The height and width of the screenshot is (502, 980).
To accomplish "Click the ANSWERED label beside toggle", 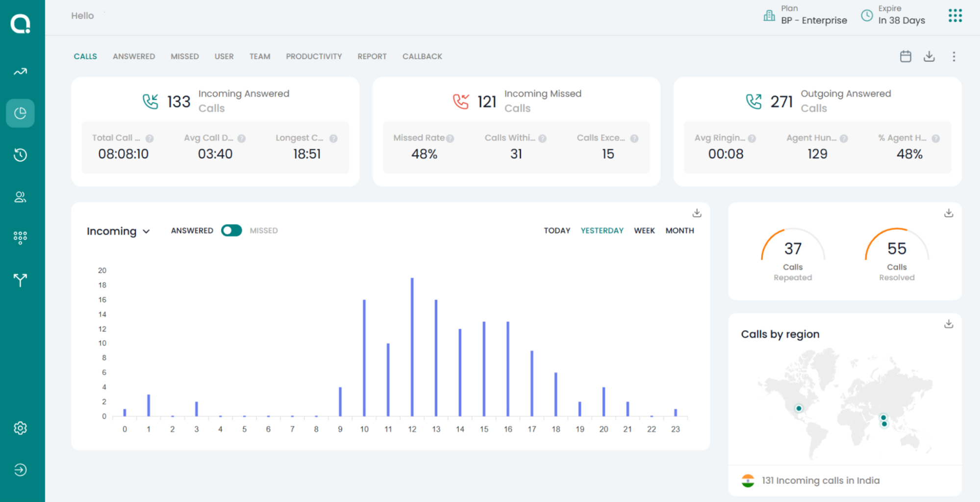I will [192, 231].
